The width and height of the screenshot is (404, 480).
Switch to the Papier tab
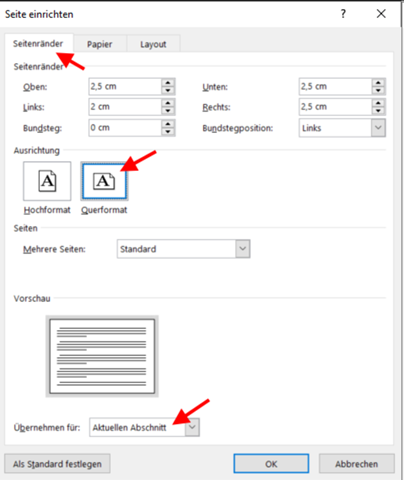(x=99, y=44)
